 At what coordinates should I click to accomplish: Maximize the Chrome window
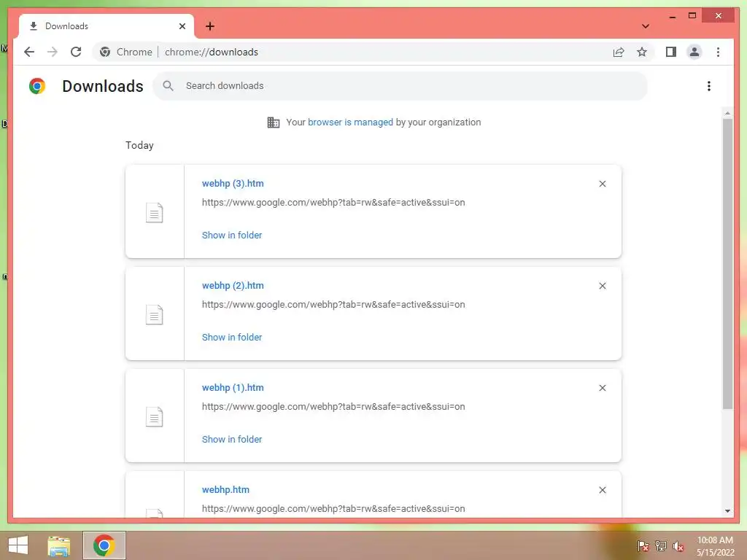tap(692, 16)
